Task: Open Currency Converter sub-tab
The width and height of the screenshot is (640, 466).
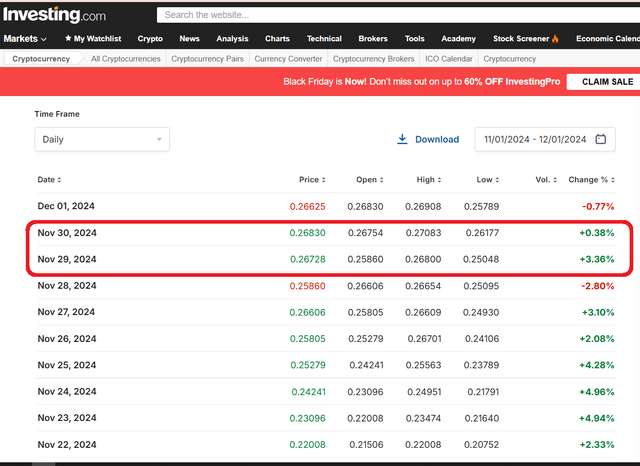Action: [288, 59]
